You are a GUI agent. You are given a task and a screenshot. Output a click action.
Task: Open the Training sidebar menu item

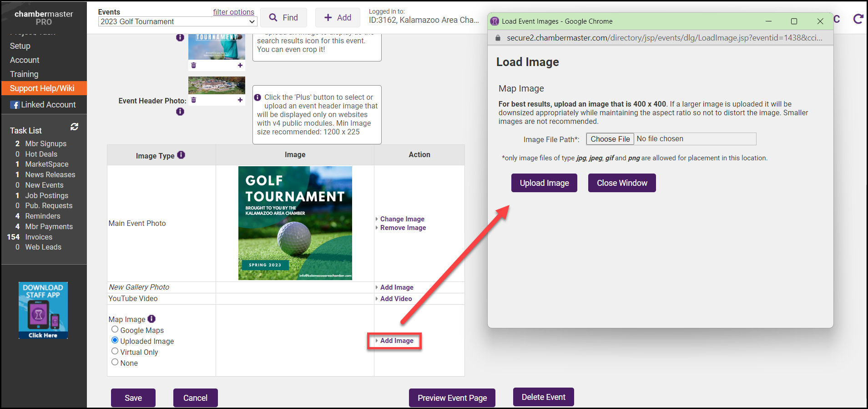(24, 74)
